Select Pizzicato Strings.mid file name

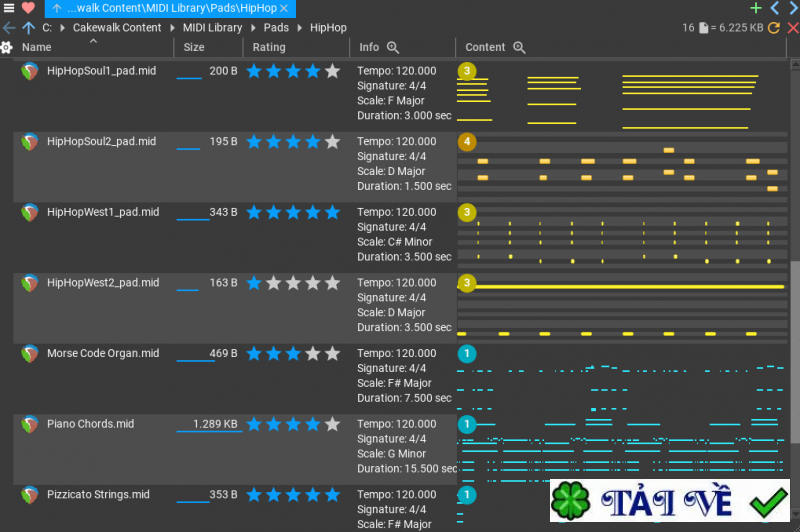(98, 494)
